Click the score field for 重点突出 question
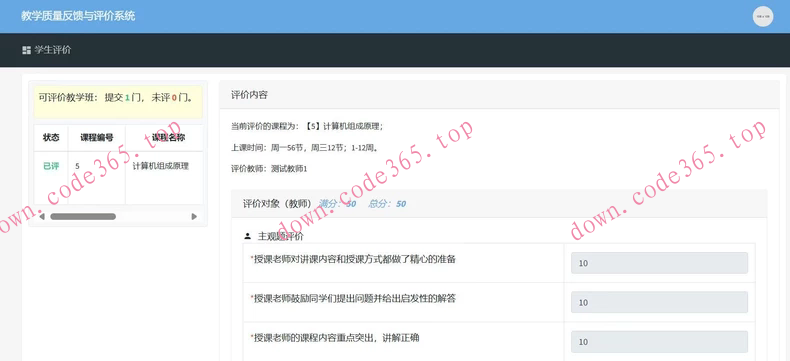Image resolution: width=790 pixels, height=361 pixels. click(659, 341)
